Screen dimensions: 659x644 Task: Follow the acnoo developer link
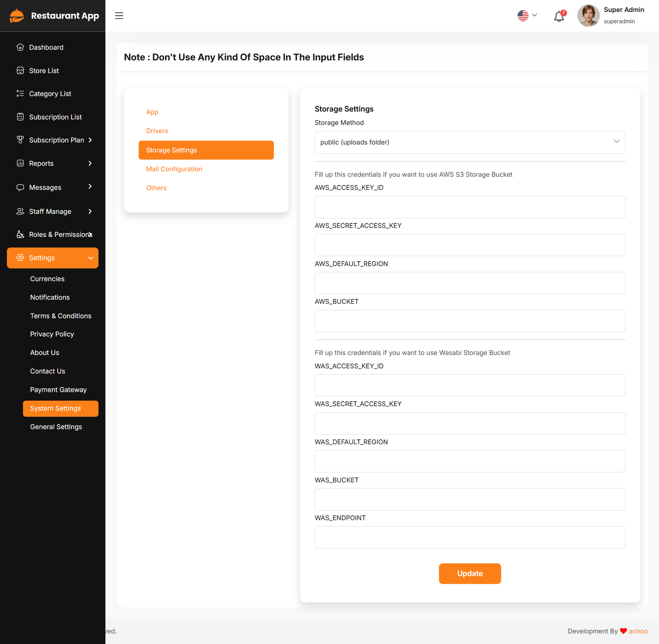click(x=638, y=631)
